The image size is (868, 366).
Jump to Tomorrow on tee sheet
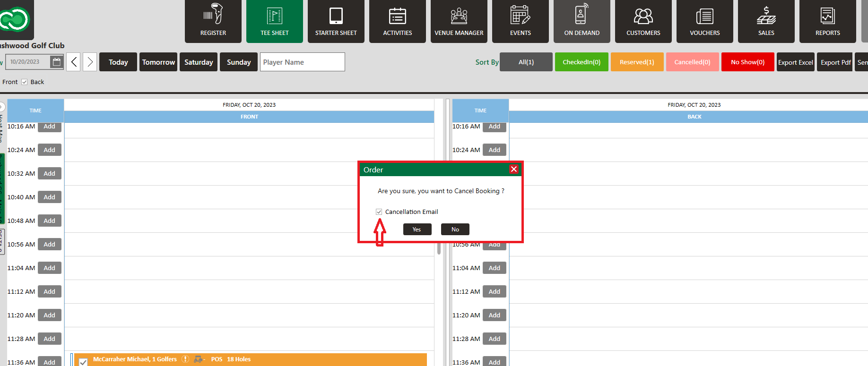(158, 62)
